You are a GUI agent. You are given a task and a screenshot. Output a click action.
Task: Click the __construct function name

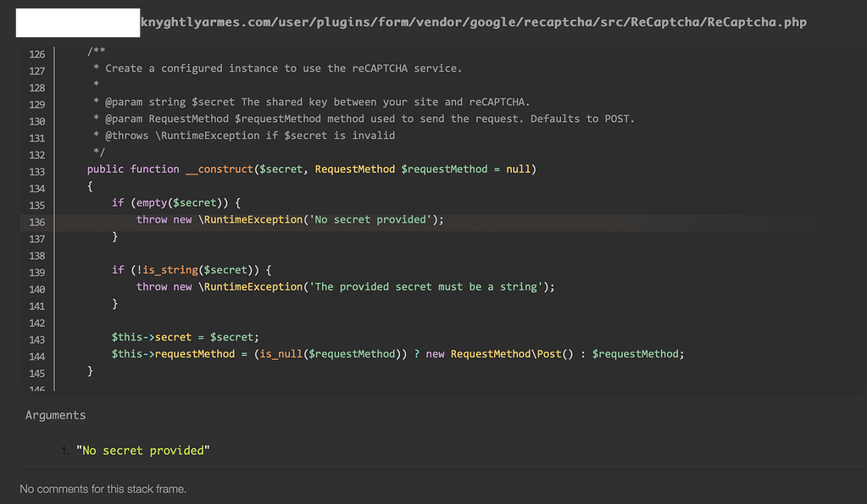(219, 169)
